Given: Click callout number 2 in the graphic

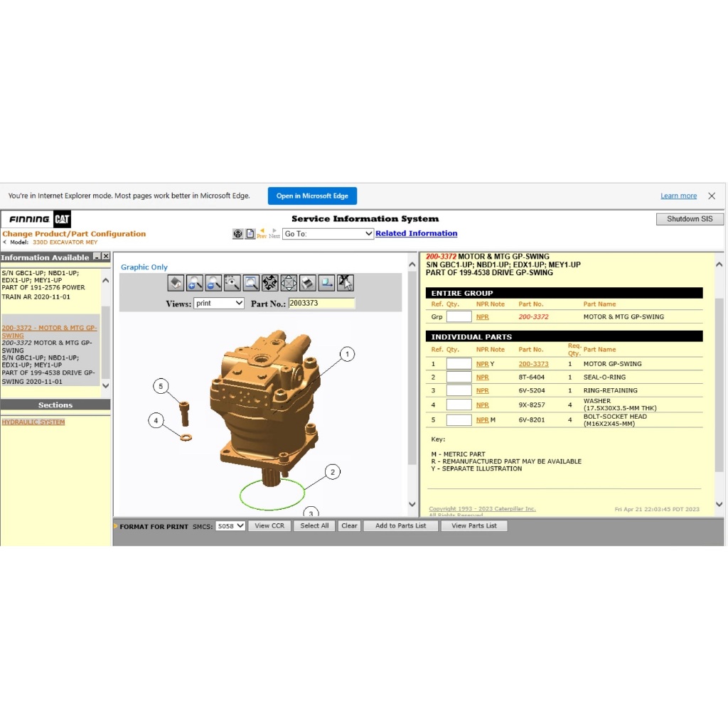Looking at the screenshot, I should pos(333,472).
